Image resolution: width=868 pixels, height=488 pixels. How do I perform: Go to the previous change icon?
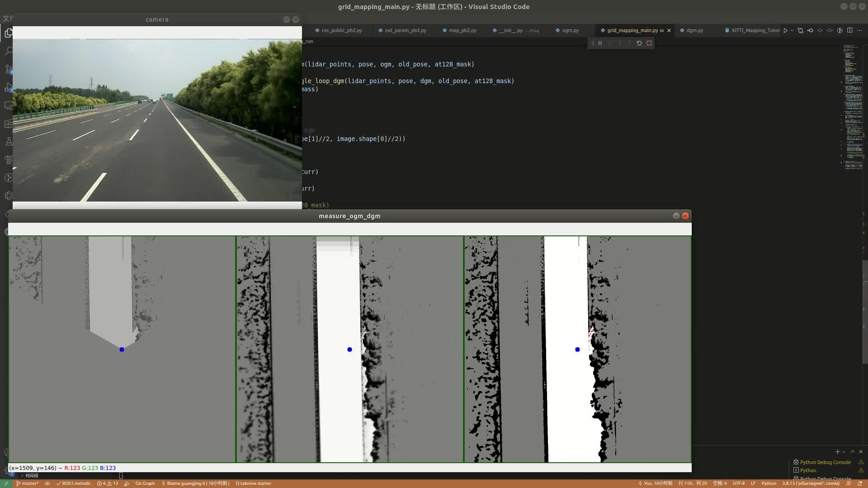(x=810, y=30)
